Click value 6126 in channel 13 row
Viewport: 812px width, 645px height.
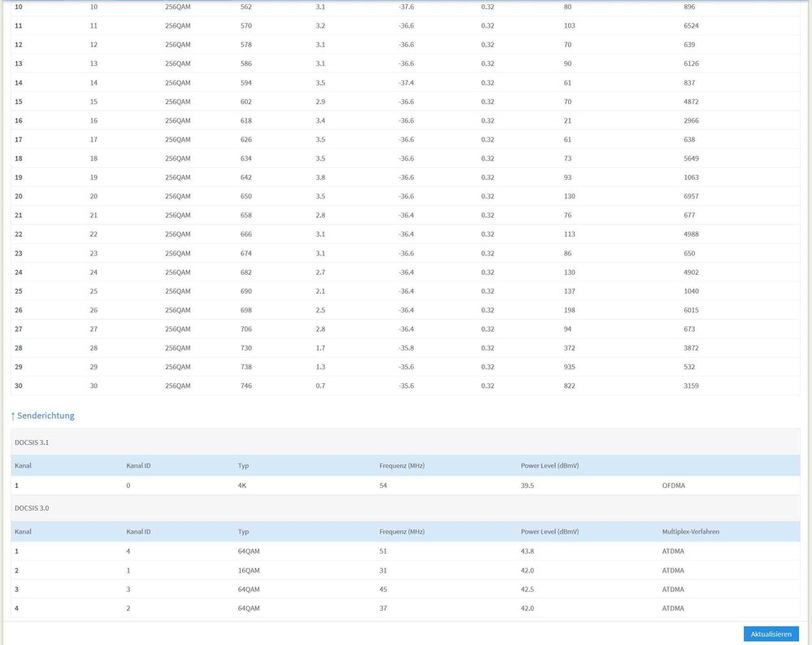pyautogui.click(x=691, y=63)
